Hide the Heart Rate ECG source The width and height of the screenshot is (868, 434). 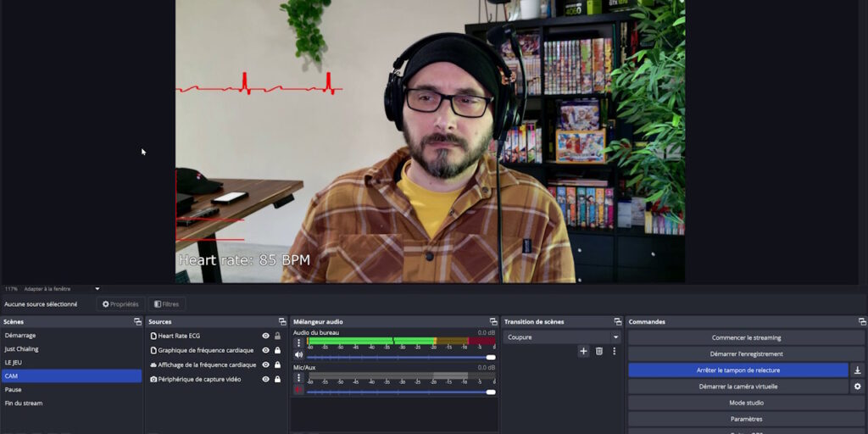(265, 336)
